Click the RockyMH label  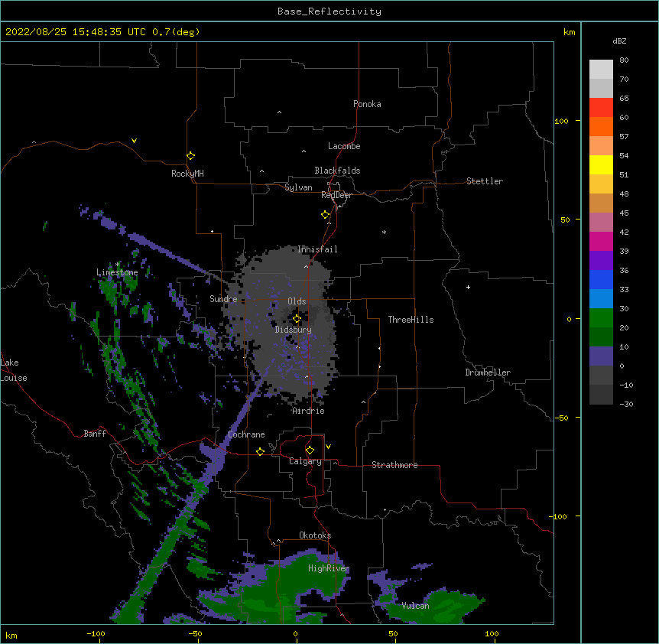[187, 174]
